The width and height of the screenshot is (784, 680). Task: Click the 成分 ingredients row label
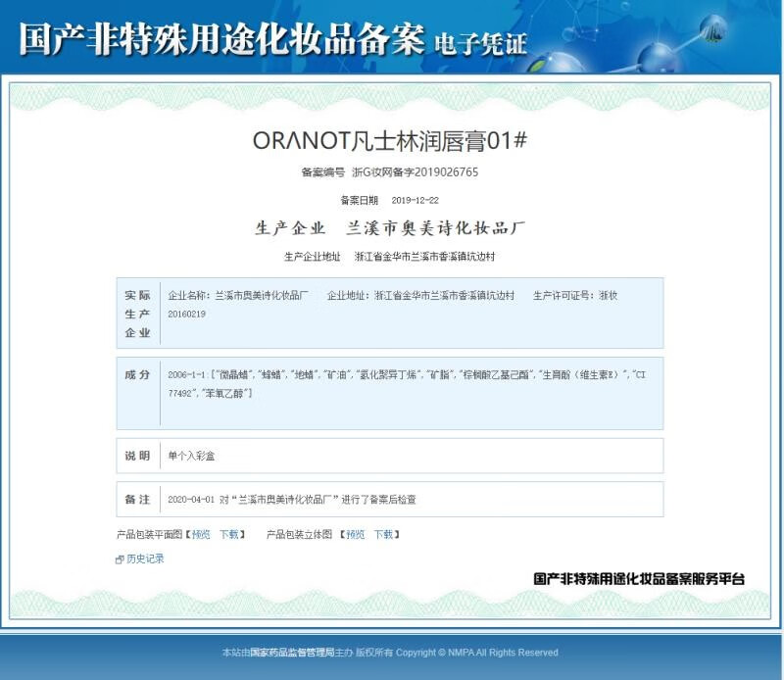click(137, 374)
